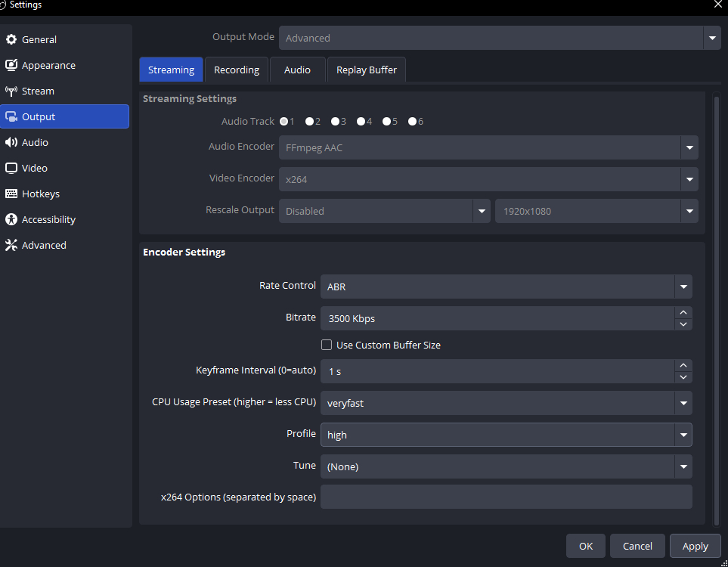The image size is (728, 567).
Task: Click the Apply button
Action: (695, 546)
